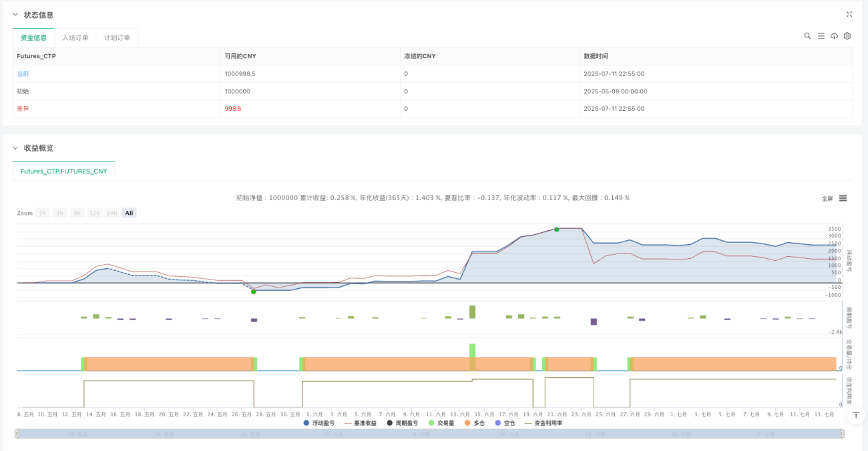
Task: Open the chart hamburger menu beside 全屏
Action: click(843, 198)
